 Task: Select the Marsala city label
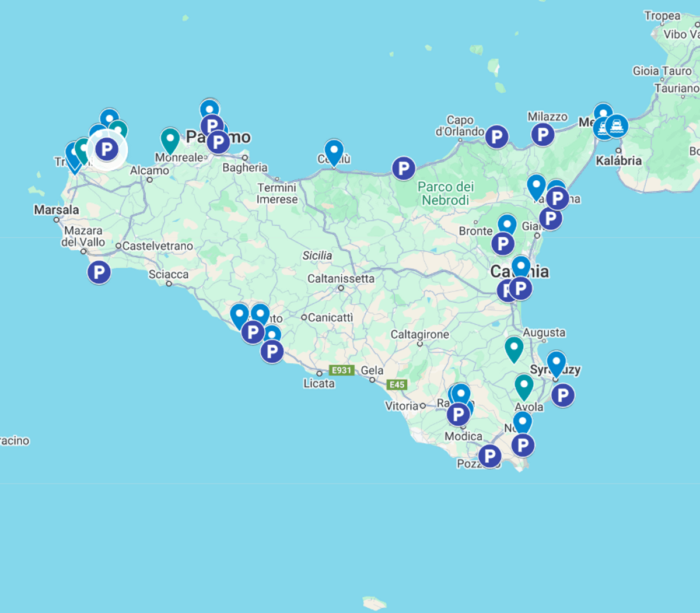coord(56,210)
